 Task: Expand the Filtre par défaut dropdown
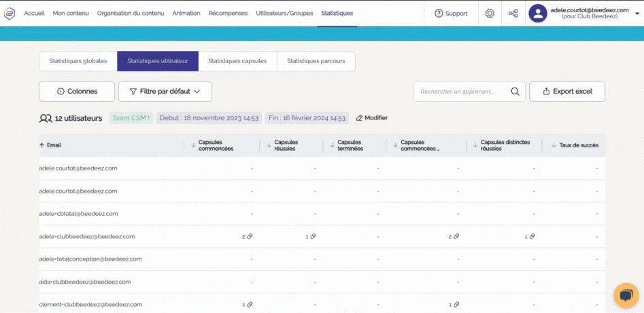click(x=165, y=92)
